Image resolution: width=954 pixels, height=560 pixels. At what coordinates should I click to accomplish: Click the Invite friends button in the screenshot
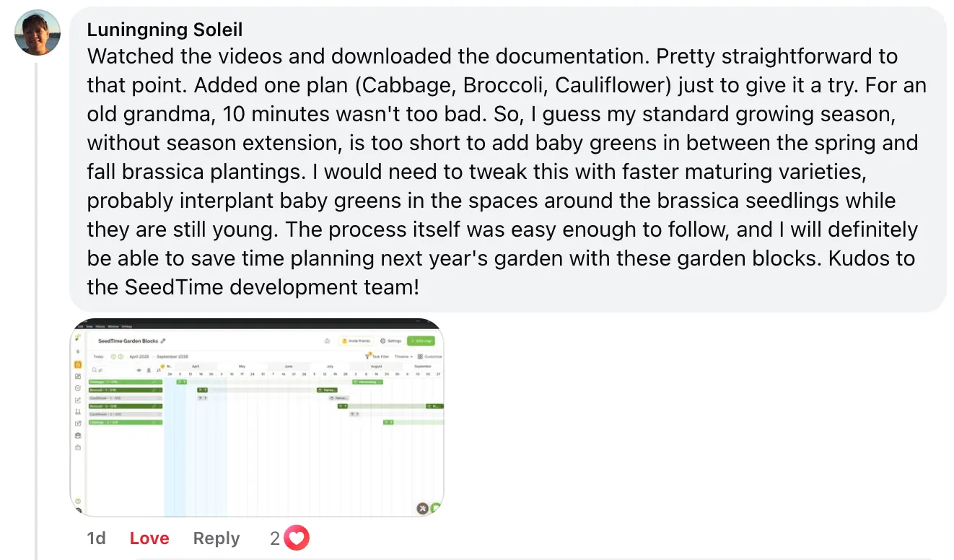point(355,341)
